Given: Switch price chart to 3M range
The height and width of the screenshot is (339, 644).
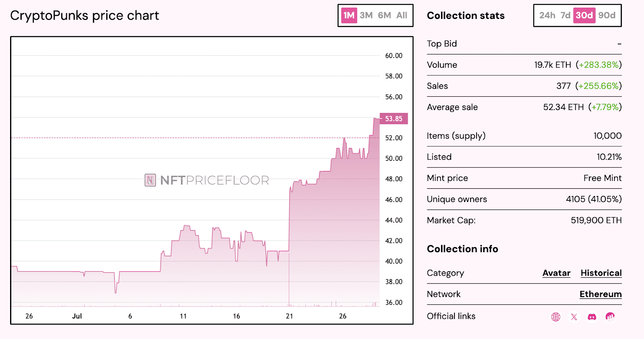Looking at the screenshot, I should pos(366,15).
